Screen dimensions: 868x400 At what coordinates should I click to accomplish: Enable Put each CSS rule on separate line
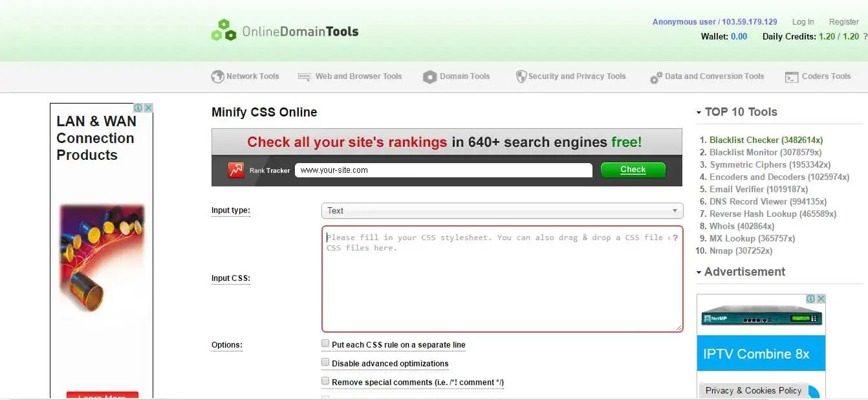point(325,344)
